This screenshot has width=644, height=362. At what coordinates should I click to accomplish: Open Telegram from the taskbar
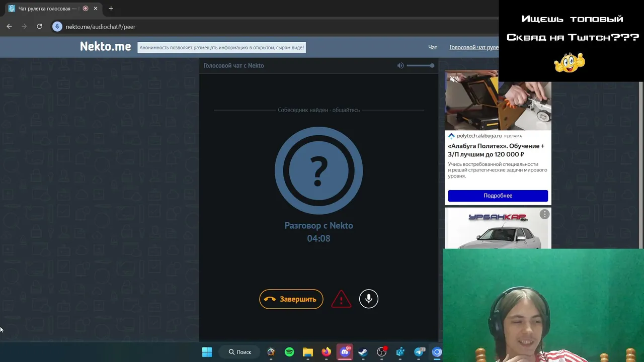tap(419, 352)
